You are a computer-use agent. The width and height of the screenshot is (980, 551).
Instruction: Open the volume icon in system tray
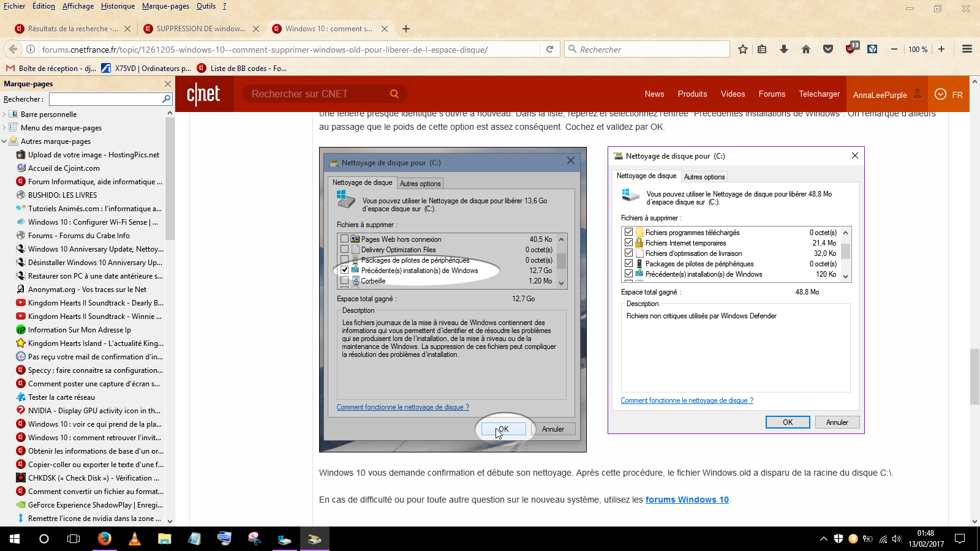pos(897,539)
